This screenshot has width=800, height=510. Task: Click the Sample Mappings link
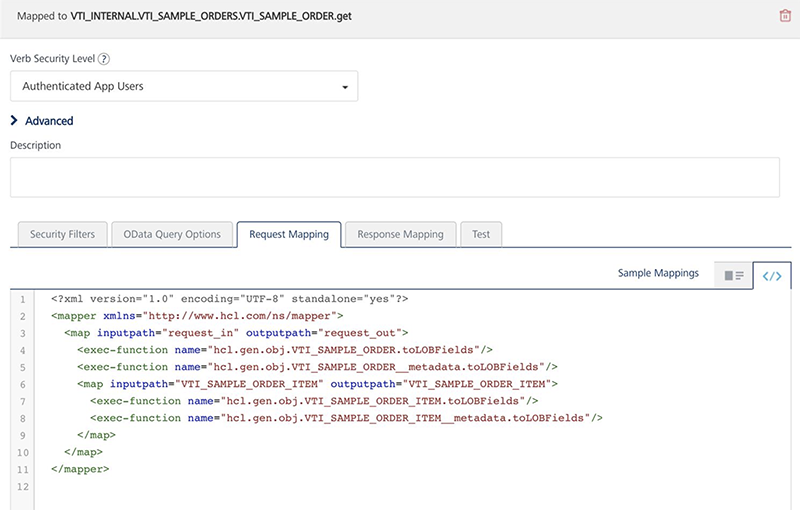pos(658,273)
